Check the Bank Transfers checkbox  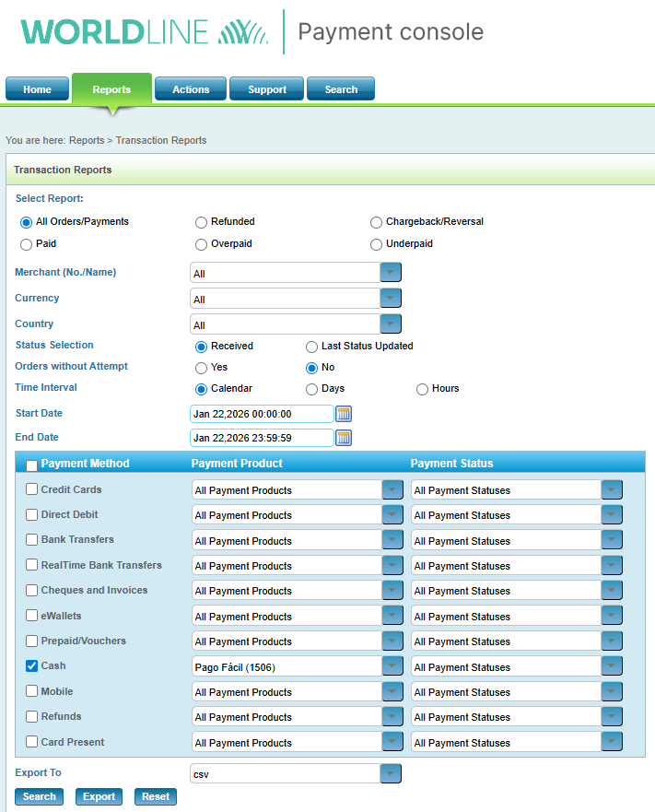tap(31, 539)
